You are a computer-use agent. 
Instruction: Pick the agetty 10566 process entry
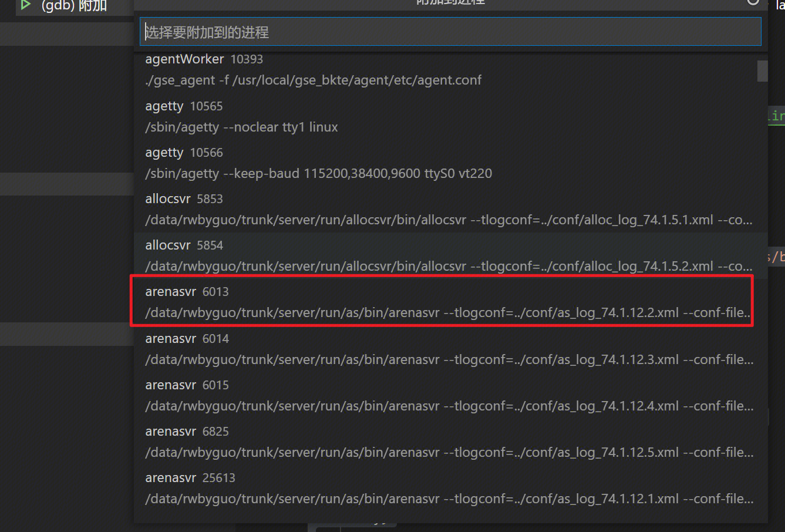(x=184, y=153)
